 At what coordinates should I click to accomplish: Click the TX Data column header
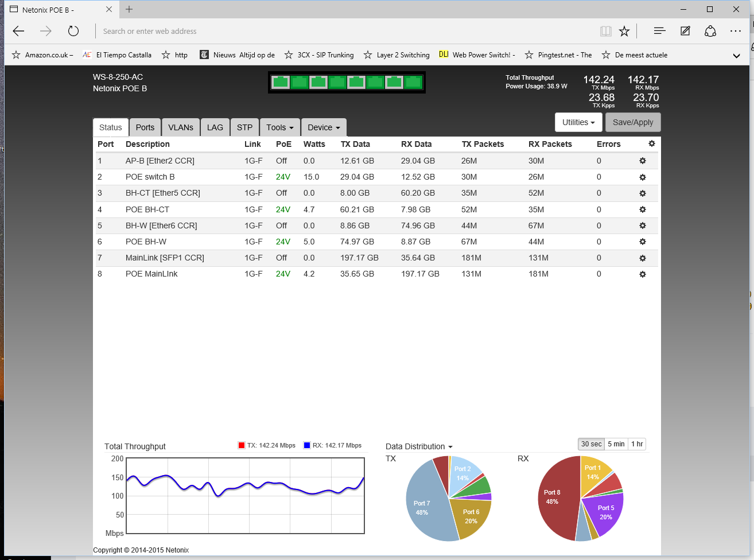point(355,144)
